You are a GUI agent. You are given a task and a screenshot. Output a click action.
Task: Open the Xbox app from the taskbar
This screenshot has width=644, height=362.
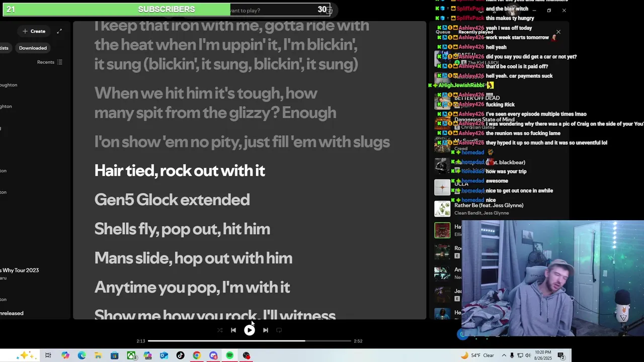131,355
